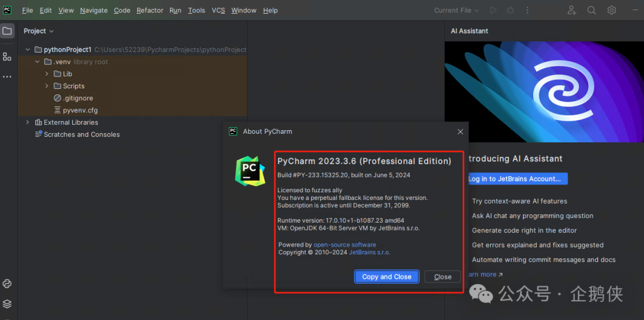Open the JetBrains s.r.o. copyright link

(370, 253)
